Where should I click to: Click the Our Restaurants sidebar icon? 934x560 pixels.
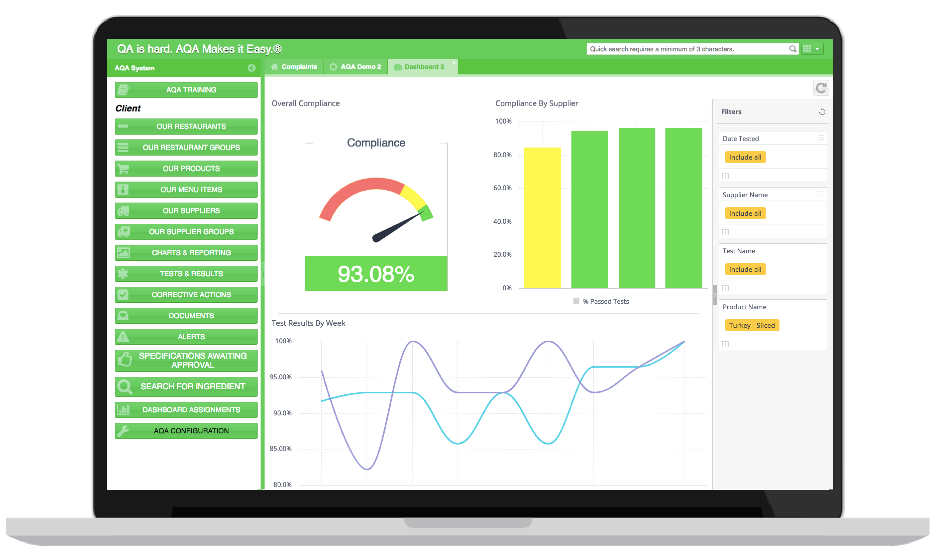point(123,127)
